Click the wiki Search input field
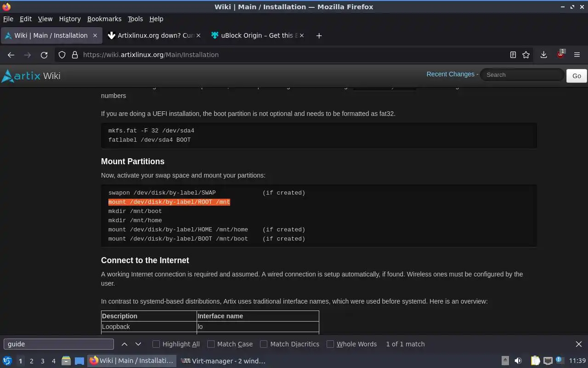Viewport: 588px width, 368px height. click(x=522, y=75)
